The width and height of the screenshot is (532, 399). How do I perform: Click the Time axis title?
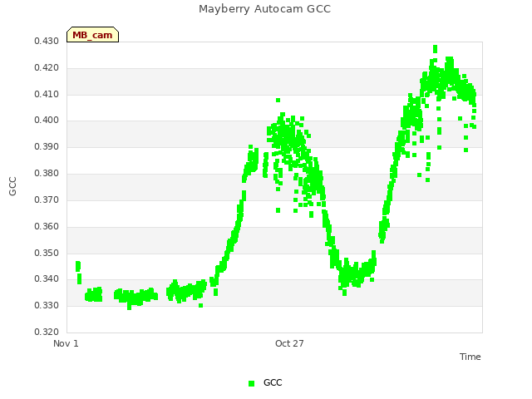point(470,357)
